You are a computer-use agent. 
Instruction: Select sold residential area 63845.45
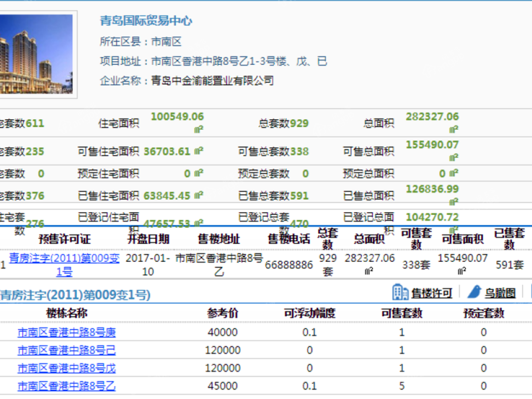(167, 196)
